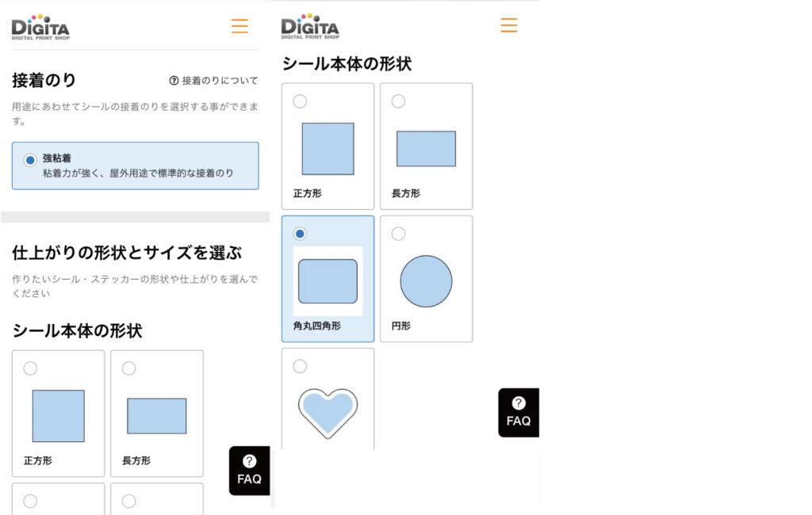Image resolution: width=812 pixels, height=515 pixels.
Task: Click rectangle thumbnail in right screen
Action: click(x=426, y=148)
